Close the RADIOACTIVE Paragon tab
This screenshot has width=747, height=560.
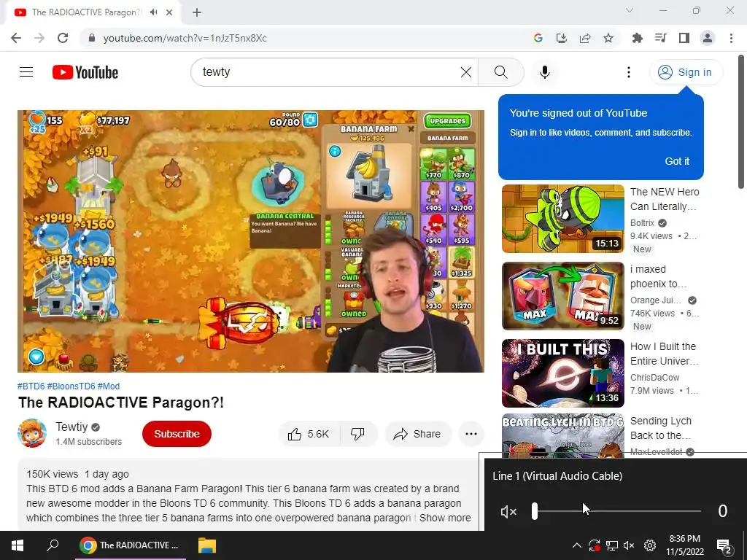click(169, 12)
